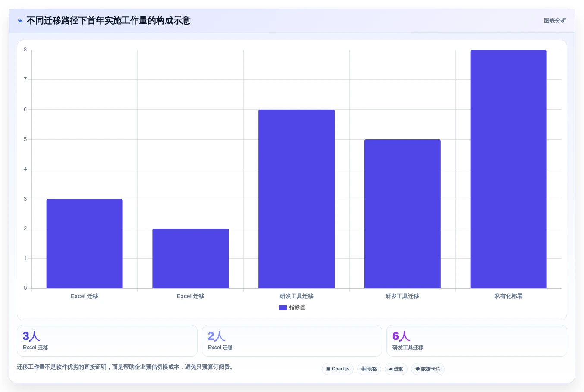Click the Excel 迁移 bar with value 2
584x392 pixels.
point(191,258)
